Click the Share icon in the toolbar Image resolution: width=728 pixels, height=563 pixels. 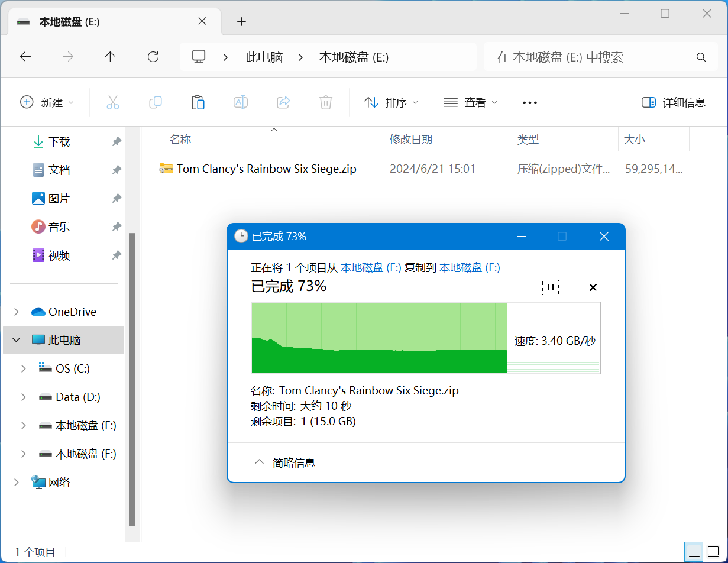coord(283,102)
